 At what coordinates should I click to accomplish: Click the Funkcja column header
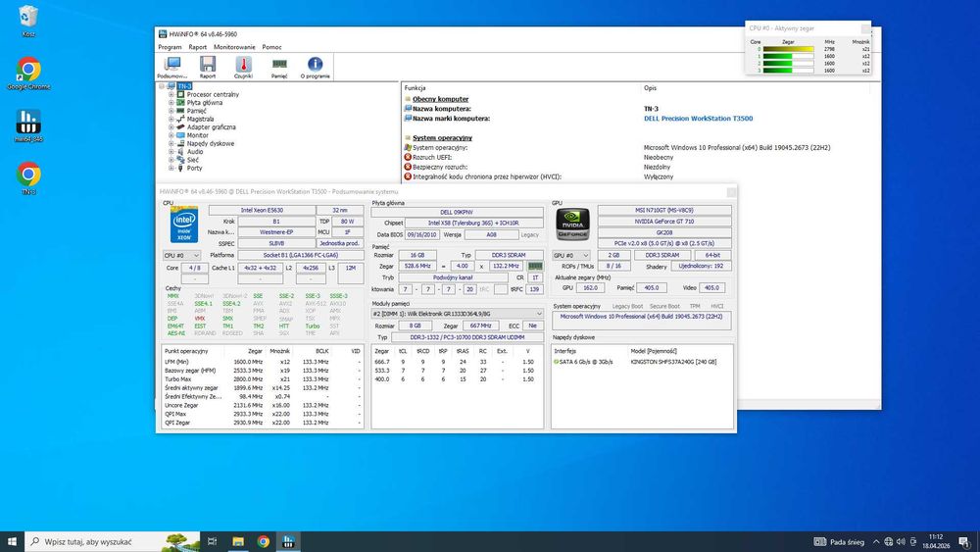pyautogui.click(x=415, y=88)
